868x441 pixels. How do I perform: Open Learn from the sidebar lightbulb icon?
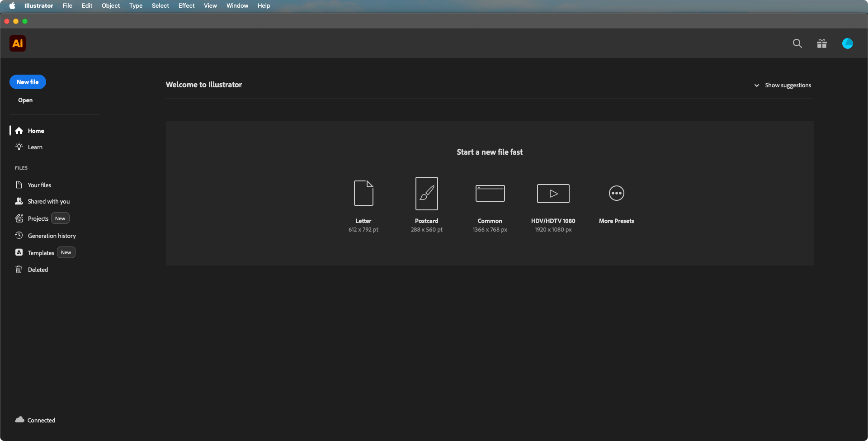click(x=19, y=147)
